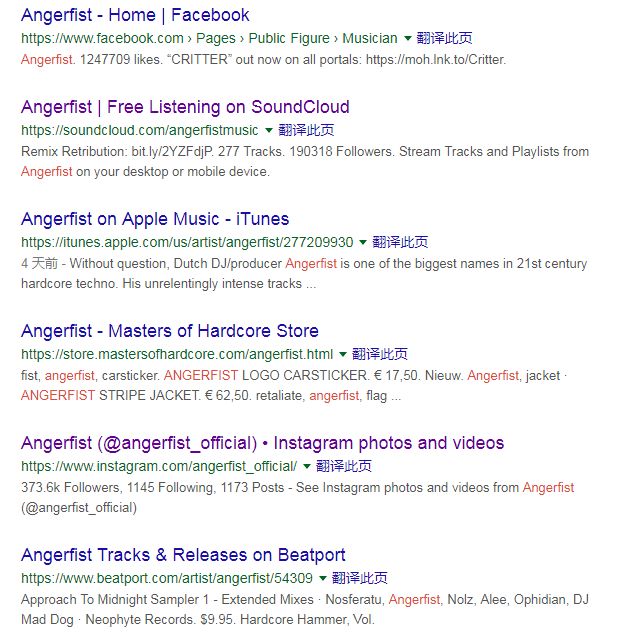Expand dropdown arrow beside the Beatport URL
The image size is (634, 643).
[x=322, y=578]
